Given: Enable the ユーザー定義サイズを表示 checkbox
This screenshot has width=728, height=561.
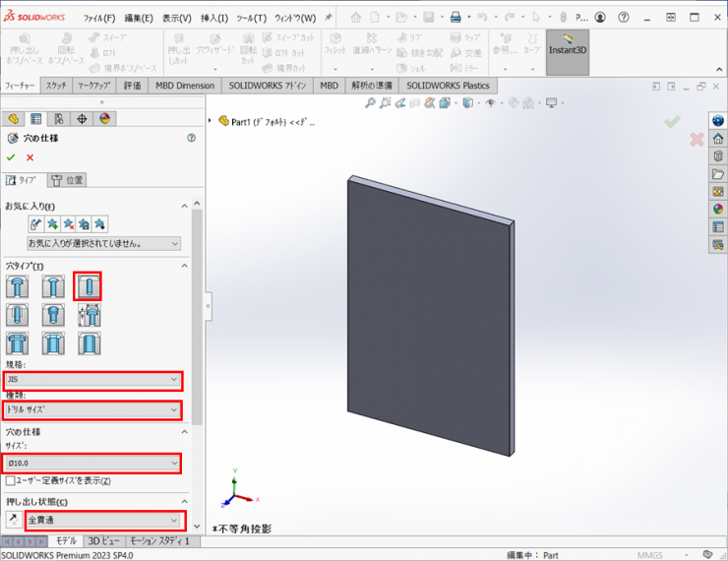Looking at the screenshot, I should pyautogui.click(x=10, y=481).
